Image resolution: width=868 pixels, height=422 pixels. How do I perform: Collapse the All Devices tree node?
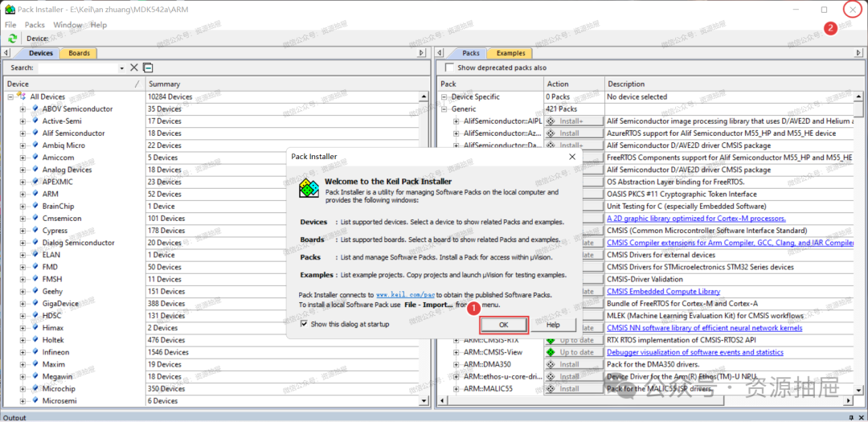(x=10, y=97)
